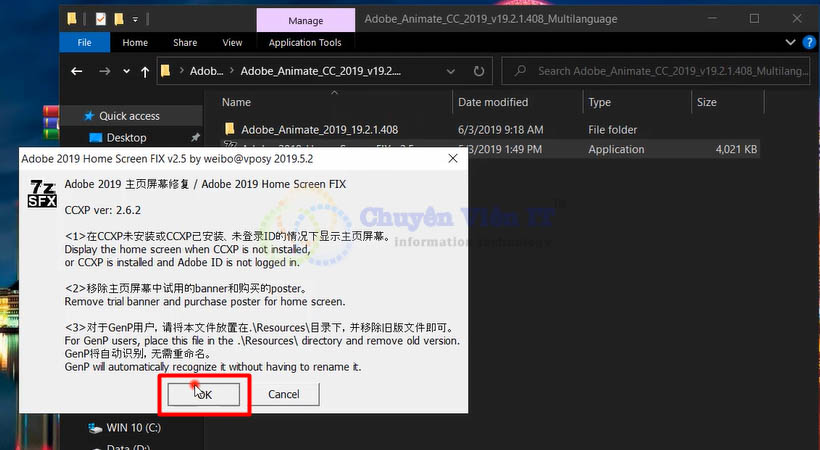Click the Quick access star icon
Viewport: 820px width, 450px height.
click(x=88, y=116)
